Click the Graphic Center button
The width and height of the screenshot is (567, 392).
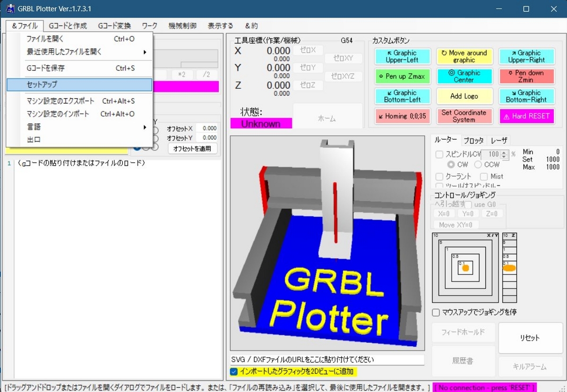point(464,76)
